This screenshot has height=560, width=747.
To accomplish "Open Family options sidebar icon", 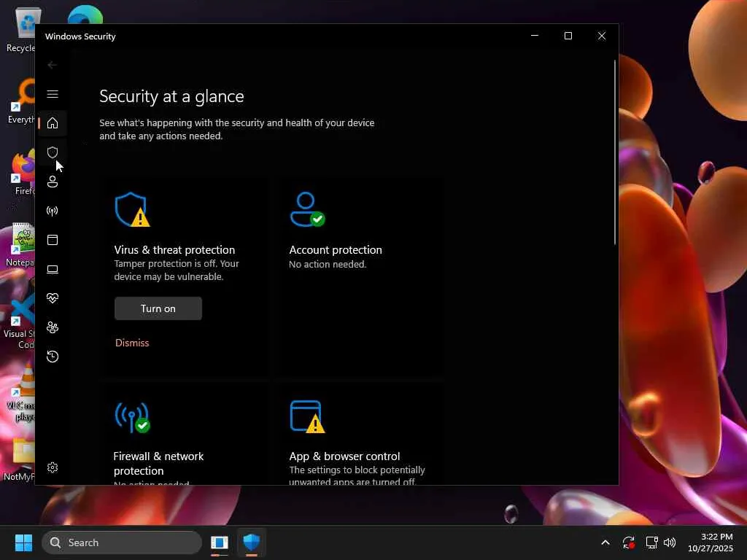I will pos(53,327).
